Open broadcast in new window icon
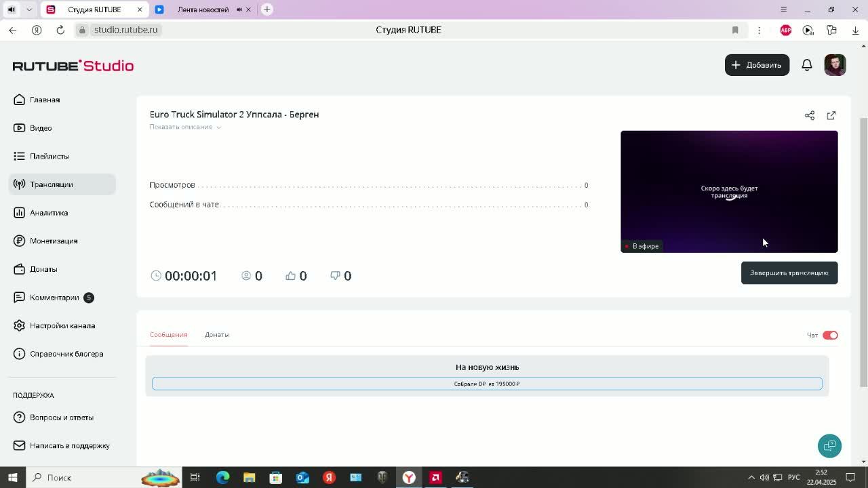The image size is (868, 488). pos(831,115)
